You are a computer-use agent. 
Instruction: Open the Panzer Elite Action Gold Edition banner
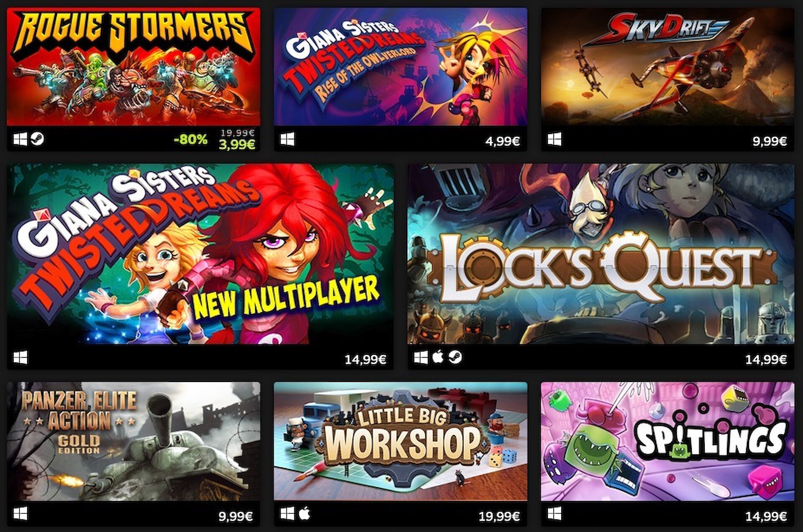(x=133, y=441)
